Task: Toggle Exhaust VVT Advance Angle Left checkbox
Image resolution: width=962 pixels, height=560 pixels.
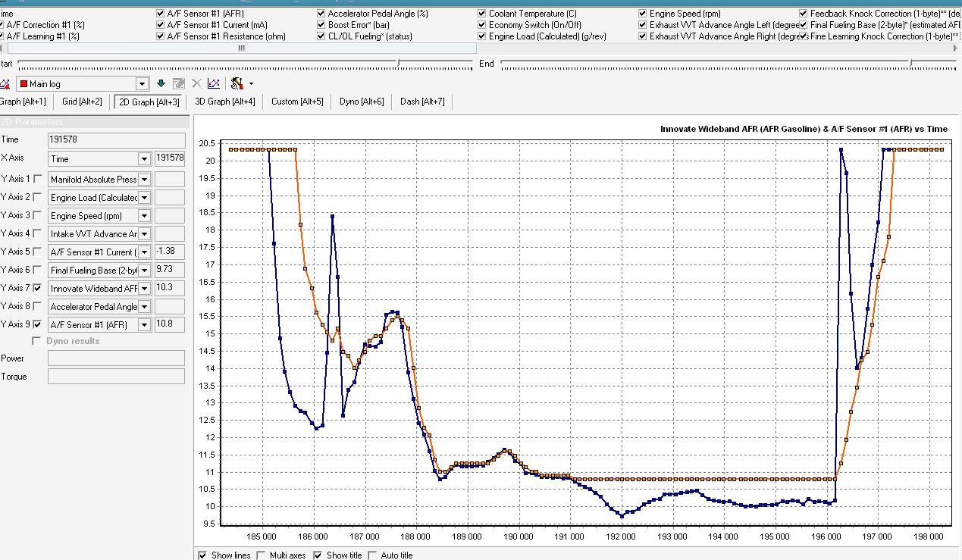Action: click(x=643, y=25)
